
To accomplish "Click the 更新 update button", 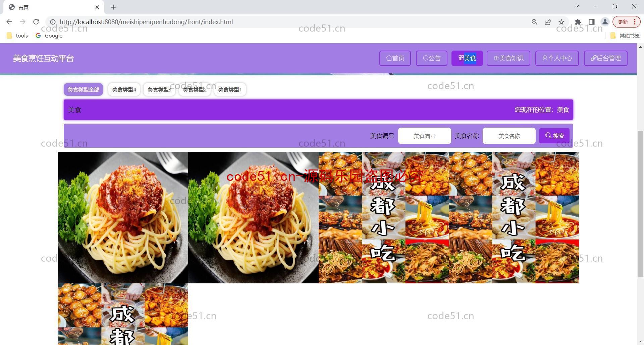I will pos(626,22).
